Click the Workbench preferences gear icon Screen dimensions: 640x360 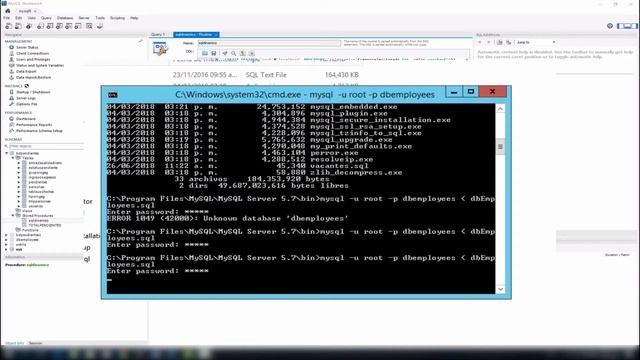(x=610, y=26)
